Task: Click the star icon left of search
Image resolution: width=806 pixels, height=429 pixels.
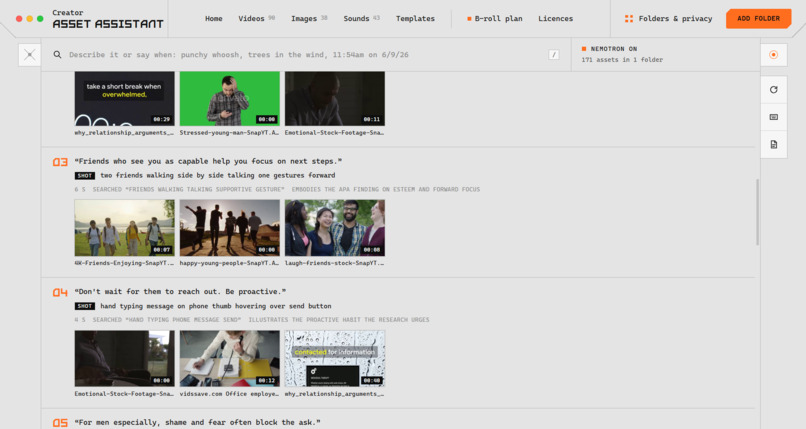Action: pyautogui.click(x=29, y=54)
